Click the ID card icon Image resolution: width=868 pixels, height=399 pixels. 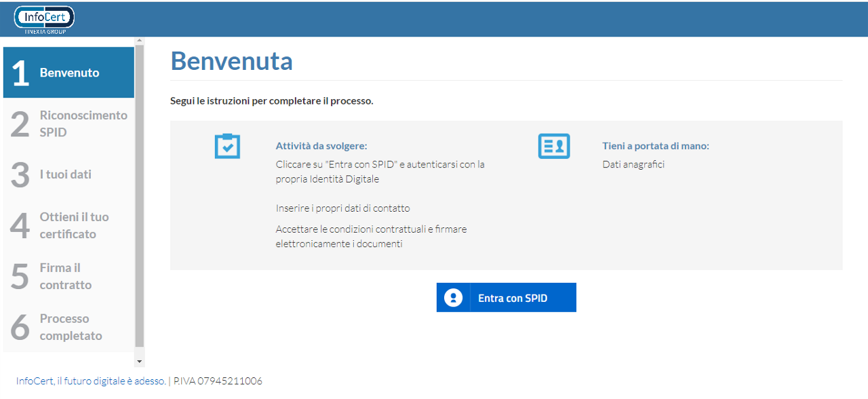coord(554,146)
